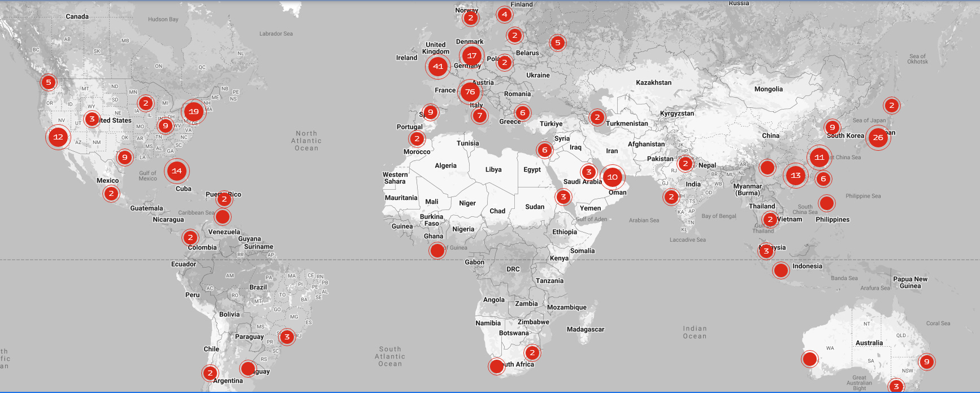Viewport: 980px width, 393px height.
Task: Click the 4 cluster near Finland
Action: point(505,14)
